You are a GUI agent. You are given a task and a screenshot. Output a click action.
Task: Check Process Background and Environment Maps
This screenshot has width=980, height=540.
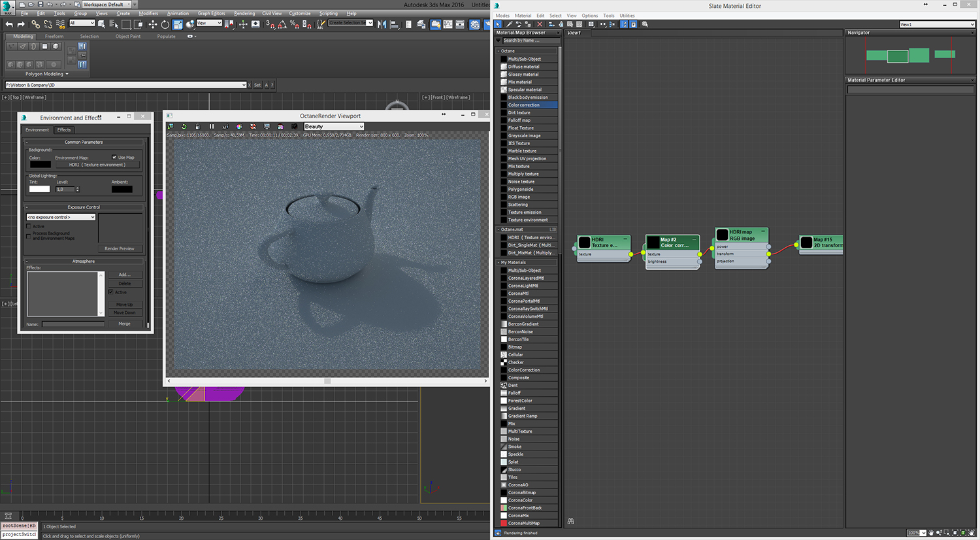point(29,235)
